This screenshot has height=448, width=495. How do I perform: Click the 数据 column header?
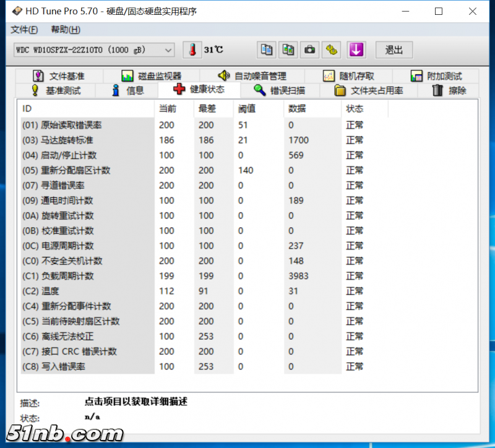tap(297, 109)
